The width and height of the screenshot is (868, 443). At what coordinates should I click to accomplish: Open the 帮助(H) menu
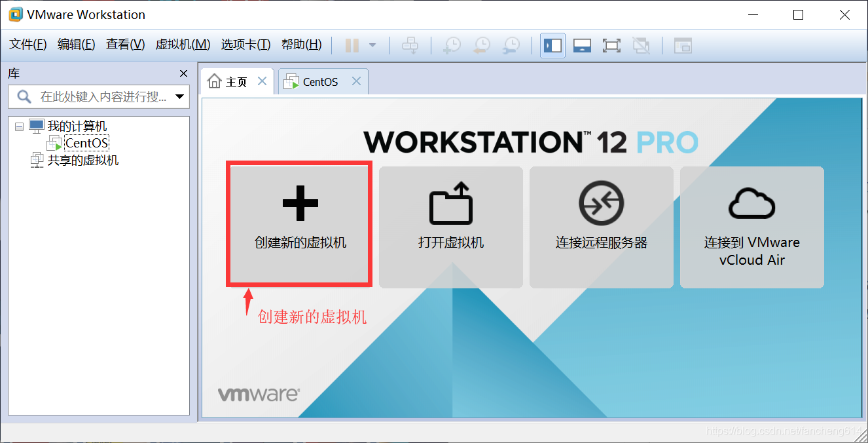[x=301, y=45]
